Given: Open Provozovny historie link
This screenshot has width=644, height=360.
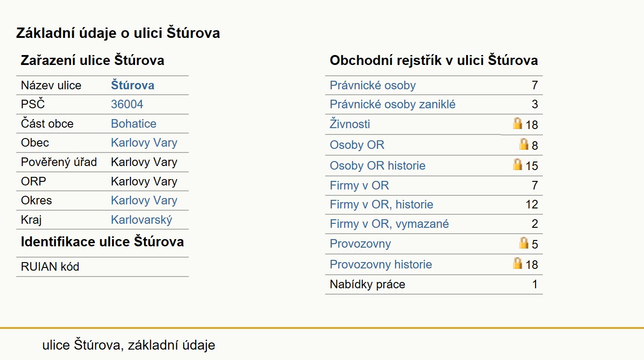Looking at the screenshot, I should [381, 264].
